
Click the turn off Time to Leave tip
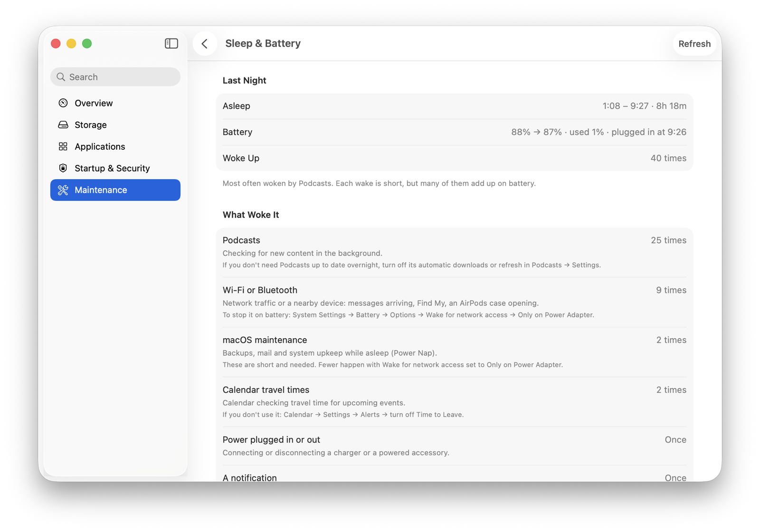pyautogui.click(x=343, y=415)
